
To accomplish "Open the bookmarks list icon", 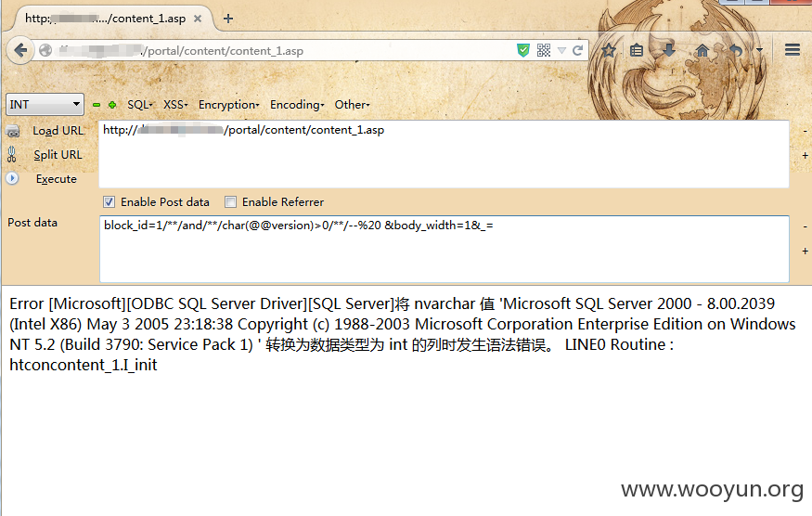I will click(x=637, y=50).
